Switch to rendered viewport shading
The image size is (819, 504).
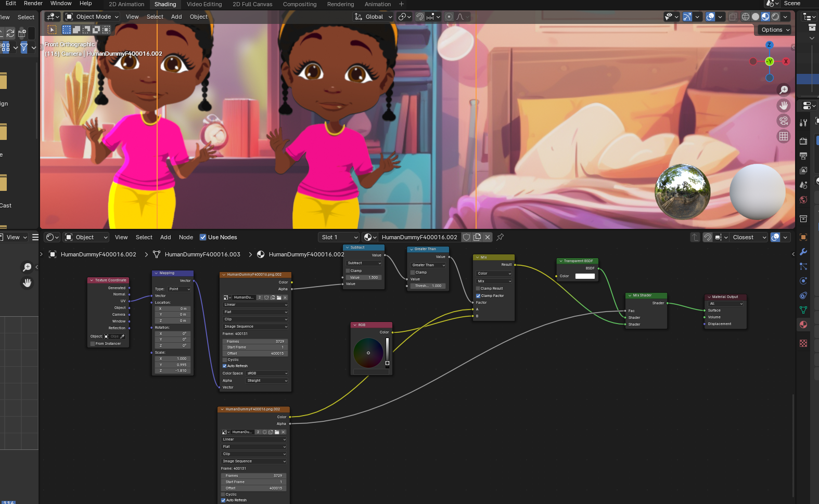tap(775, 17)
